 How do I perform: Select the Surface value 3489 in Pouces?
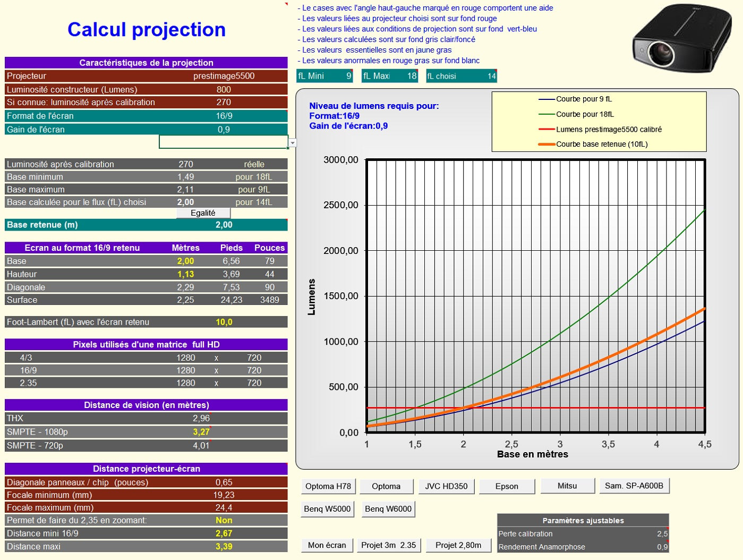click(270, 300)
